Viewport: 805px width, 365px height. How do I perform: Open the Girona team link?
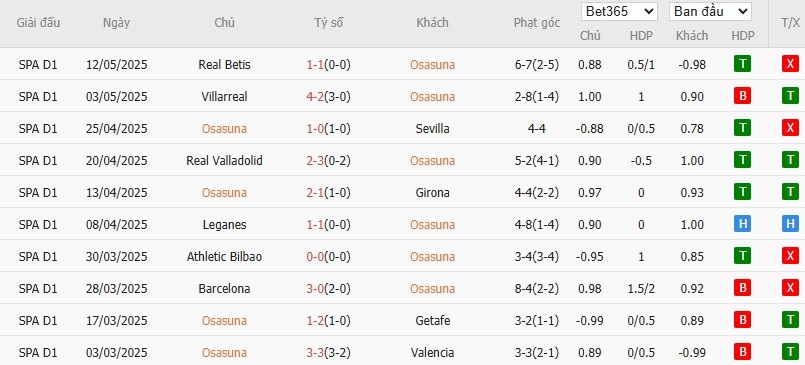click(x=432, y=193)
